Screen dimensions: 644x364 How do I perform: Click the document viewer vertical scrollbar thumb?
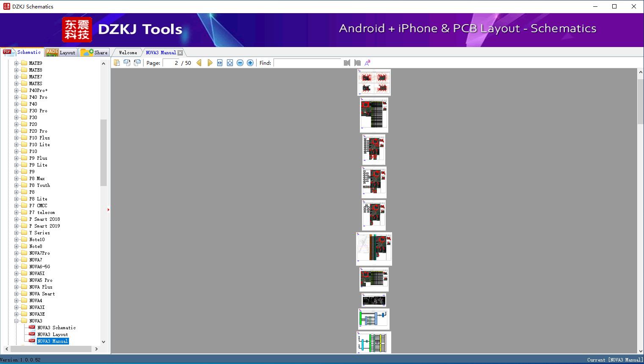[640, 101]
